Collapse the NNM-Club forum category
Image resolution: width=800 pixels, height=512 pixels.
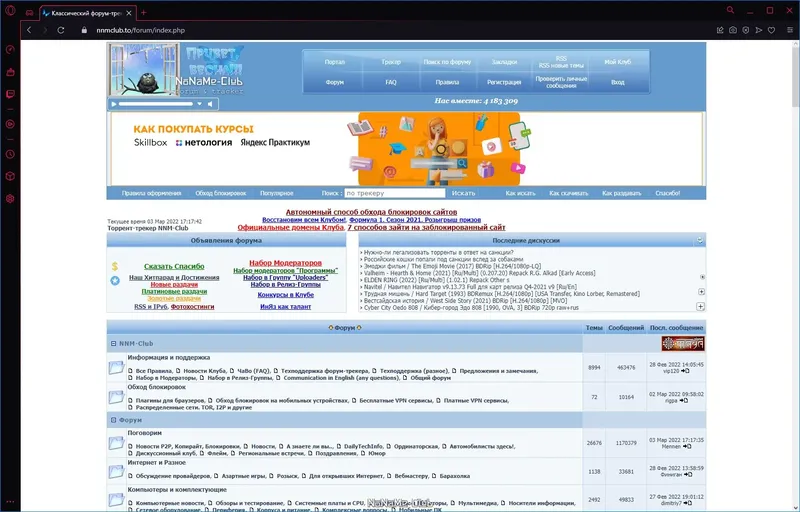113,344
